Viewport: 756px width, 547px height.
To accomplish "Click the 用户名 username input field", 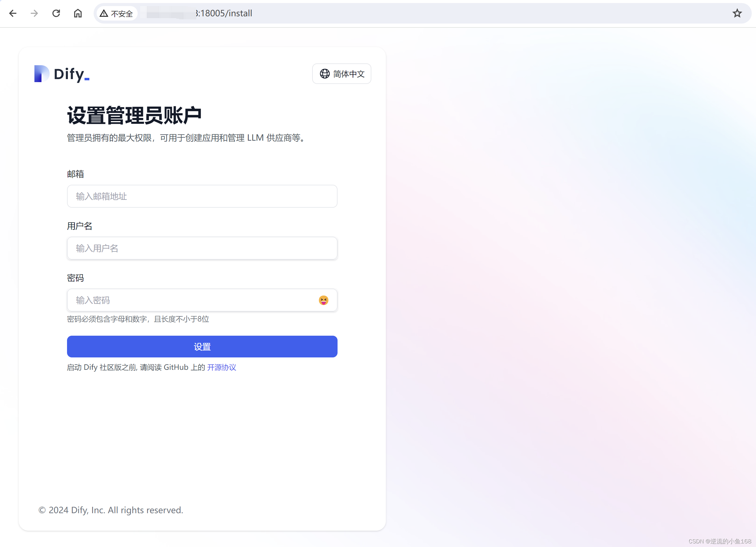I will [202, 248].
